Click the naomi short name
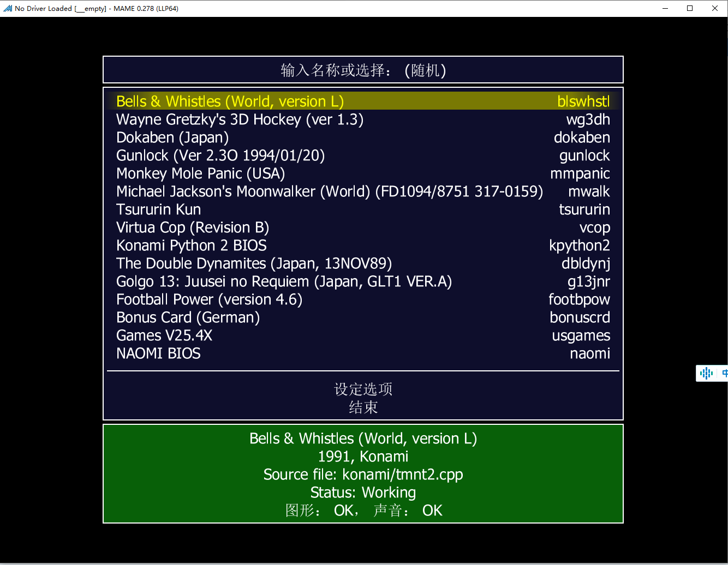The width and height of the screenshot is (728, 565). click(590, 353)
